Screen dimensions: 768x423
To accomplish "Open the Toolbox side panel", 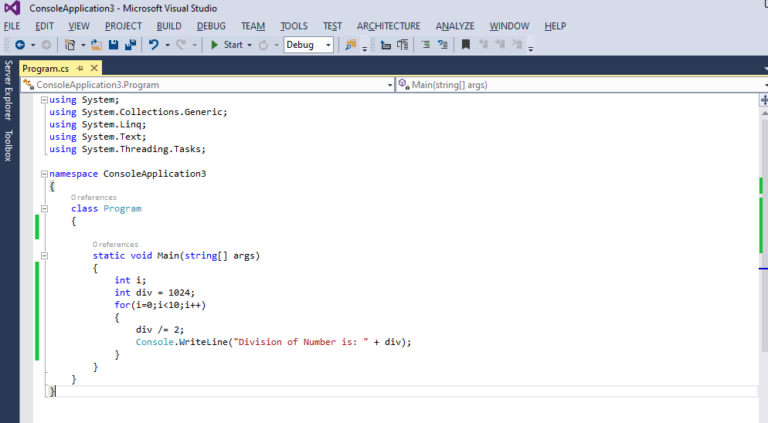I will point(8,145).
